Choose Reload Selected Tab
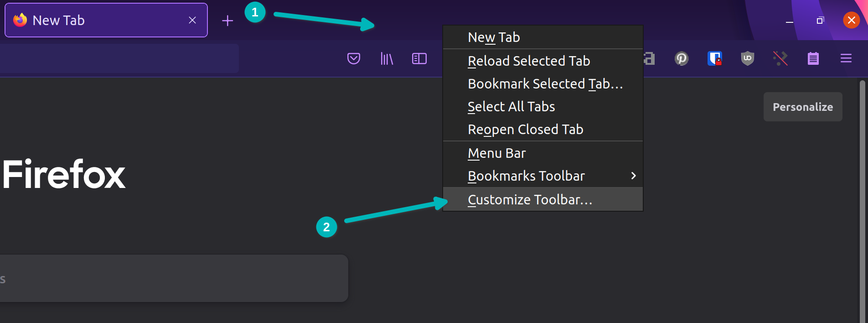This screenshot has width=868, height=323. (528, 61)
